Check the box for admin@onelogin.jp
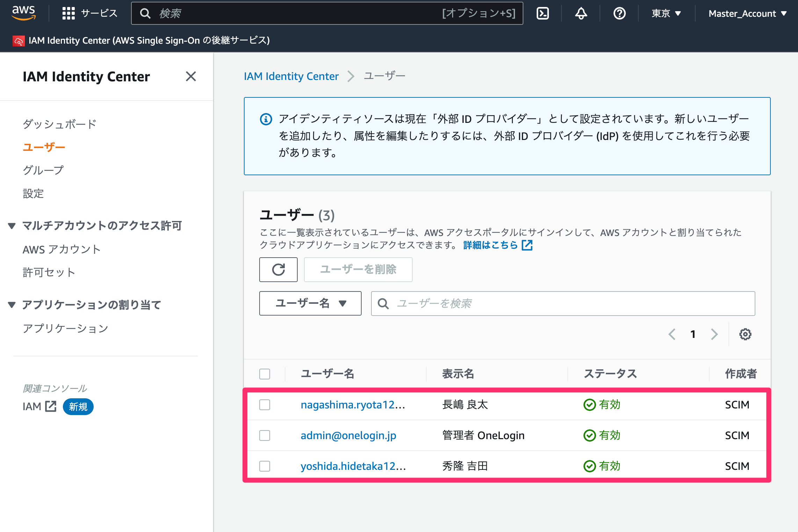Screen dimensions: 798x532 click(265, 435)
